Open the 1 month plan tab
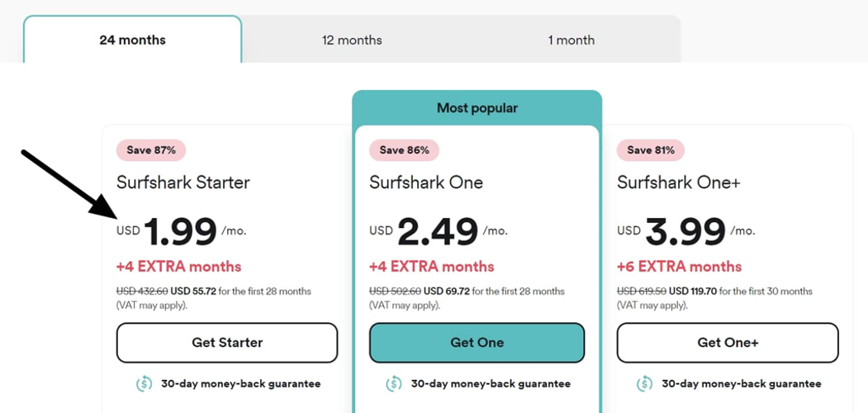Viewport: 868px width, 413px height. [571, 40]
